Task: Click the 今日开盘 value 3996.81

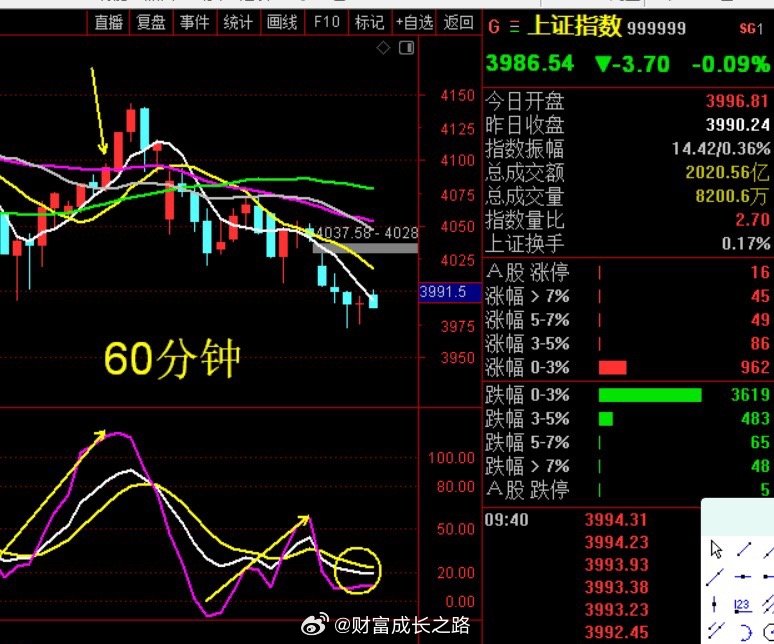Action: pos(737,102)
